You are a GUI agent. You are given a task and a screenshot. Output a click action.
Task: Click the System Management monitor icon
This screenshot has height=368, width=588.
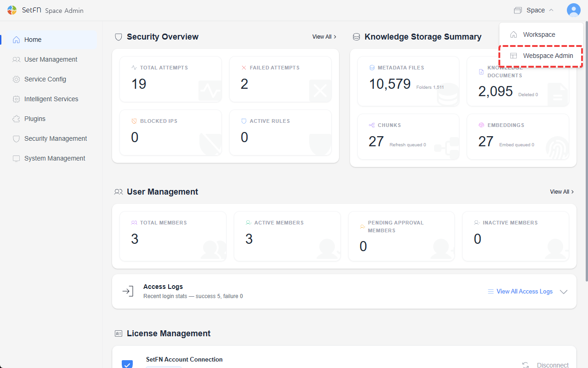click(x=17, y=158)
